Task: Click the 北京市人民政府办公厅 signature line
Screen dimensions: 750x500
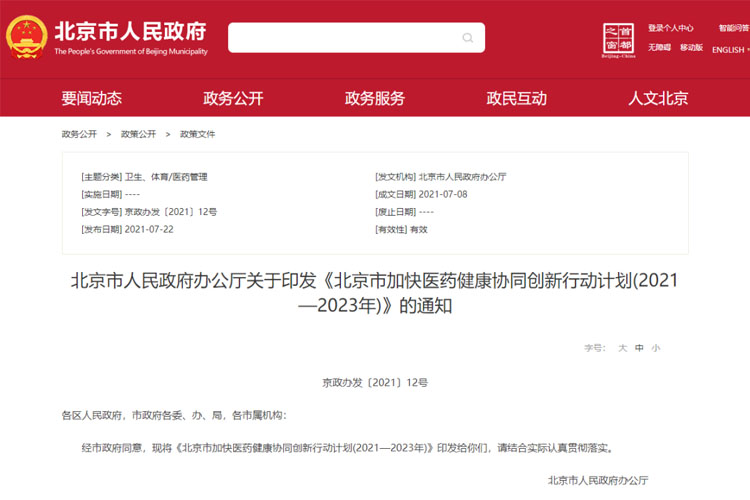Action: click(598, 480)
